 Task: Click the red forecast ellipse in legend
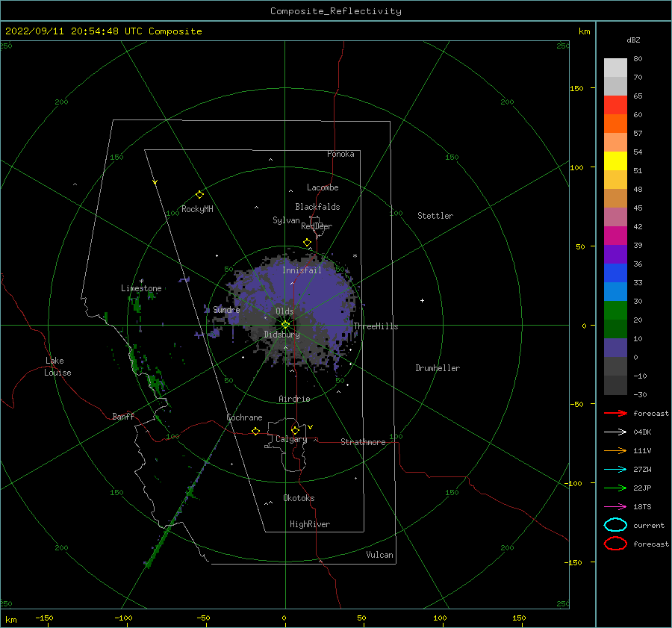(x=615, y=544)
